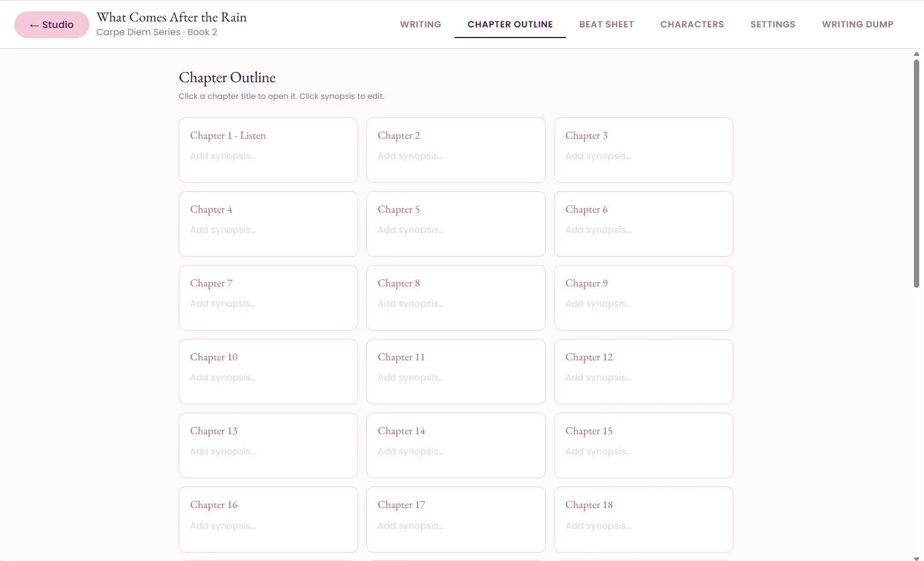Open the Settings tab
The width and height of the screenshot is (924, 561).
(x=773, y=24)
